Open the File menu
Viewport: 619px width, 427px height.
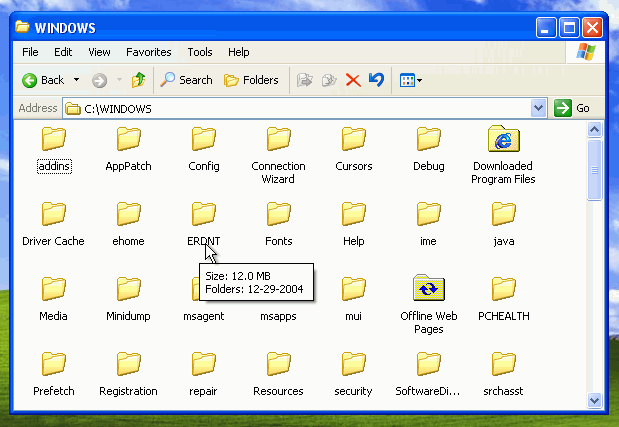point(30,52)
